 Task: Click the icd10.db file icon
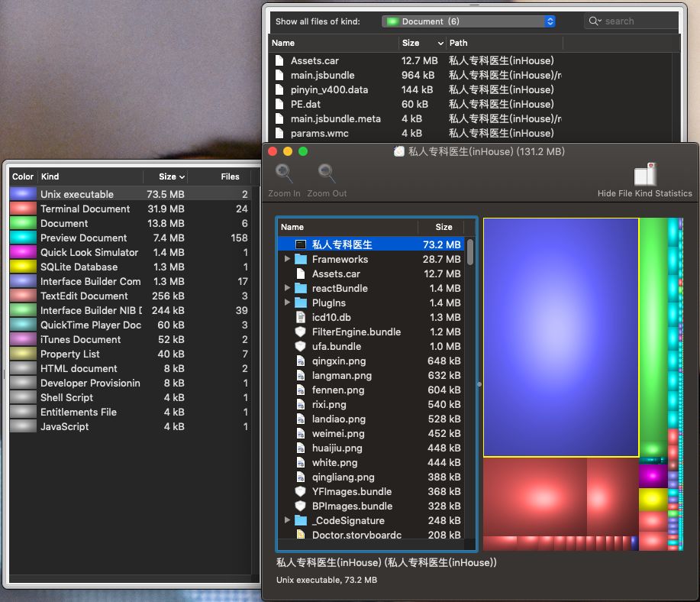tap(300, 318)
